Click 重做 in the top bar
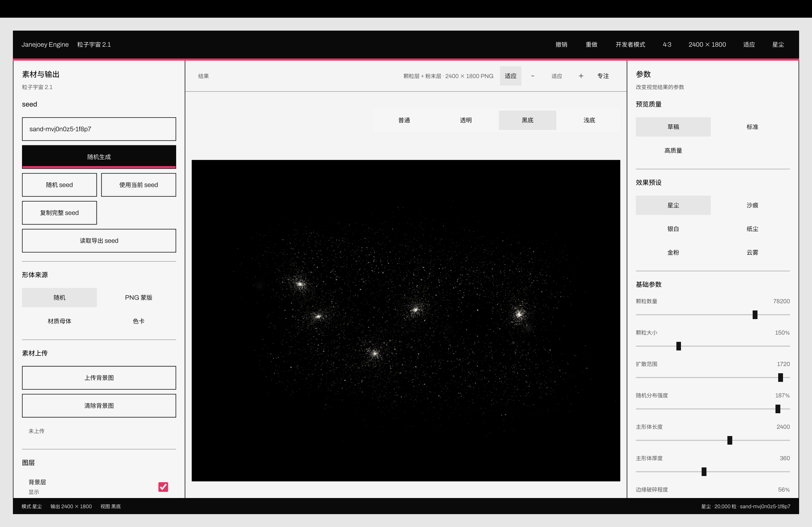This screenshot has height=527, width=812. (x=591, y=45)
